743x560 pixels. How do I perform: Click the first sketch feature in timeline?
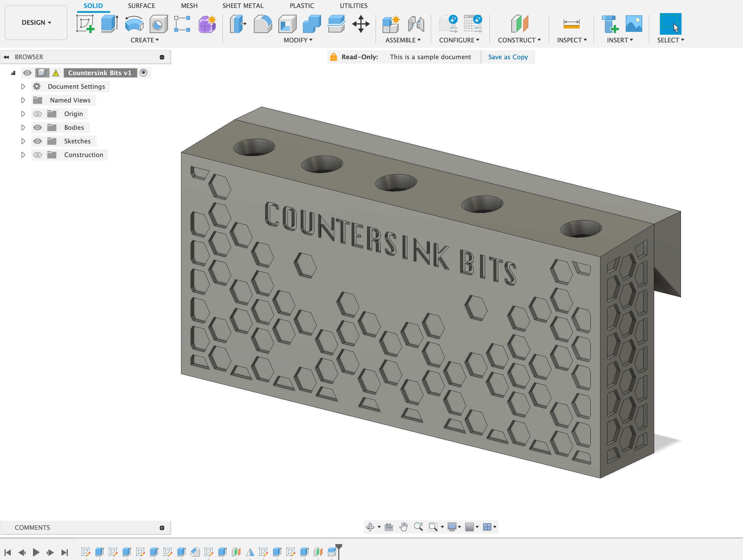click(x=86, y=552)
